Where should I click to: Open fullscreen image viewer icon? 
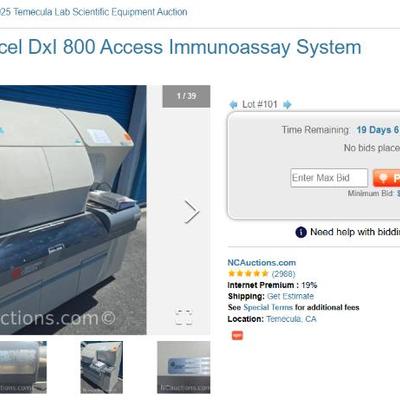[x=184, y=317]
